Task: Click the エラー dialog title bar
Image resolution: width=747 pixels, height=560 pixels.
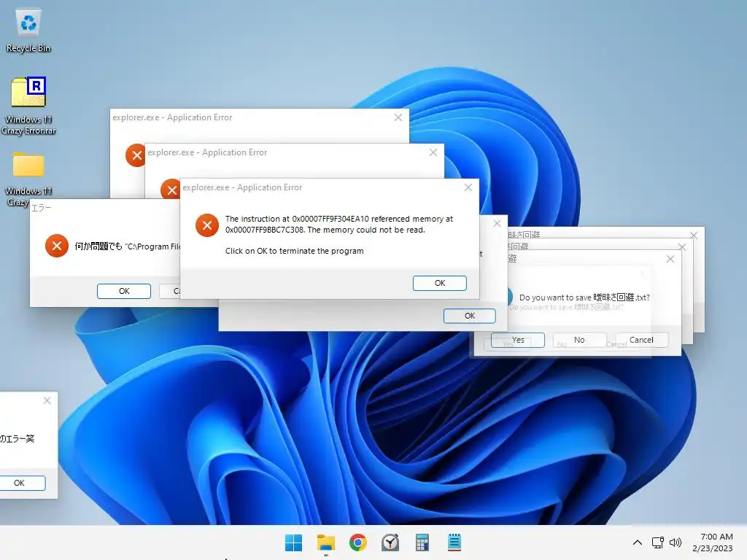Action: pos(105,208)
